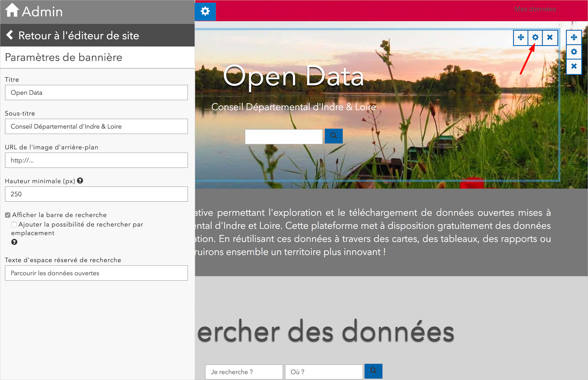Screen dimensions: 588x380
Task: Click the row move icon
Action: [x=574, y=37]
